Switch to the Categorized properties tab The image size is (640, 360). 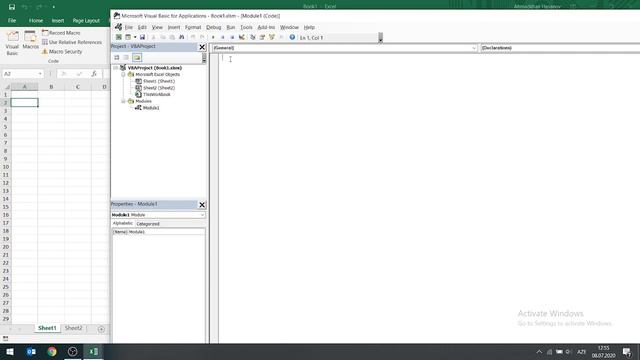point(148,224)
